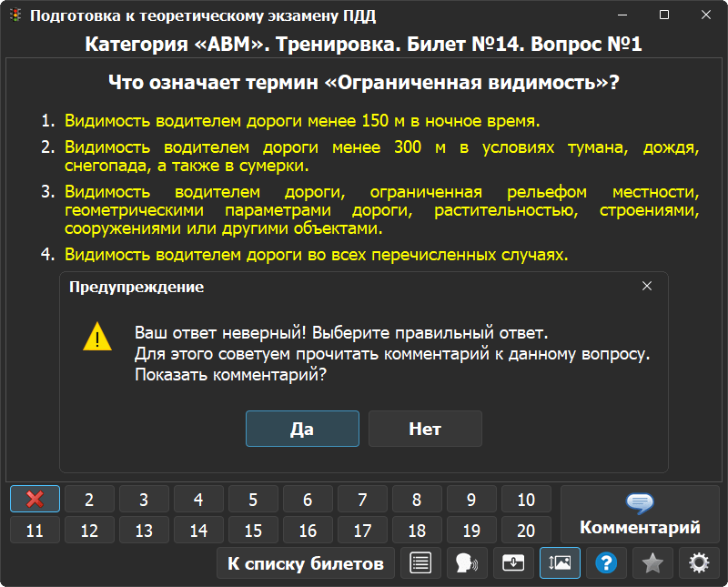Jump to question 14
Viewport: 728px width, 587px height.
click(198, 530)
